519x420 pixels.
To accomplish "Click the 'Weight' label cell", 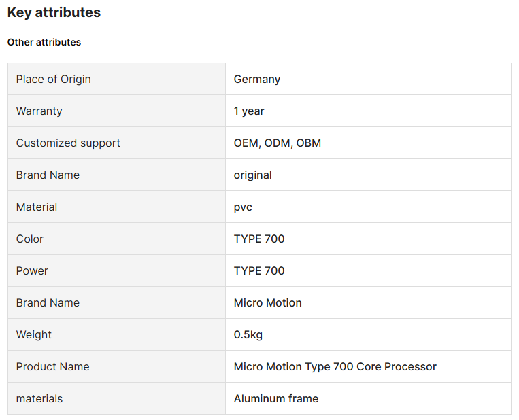I will [116, 334].
